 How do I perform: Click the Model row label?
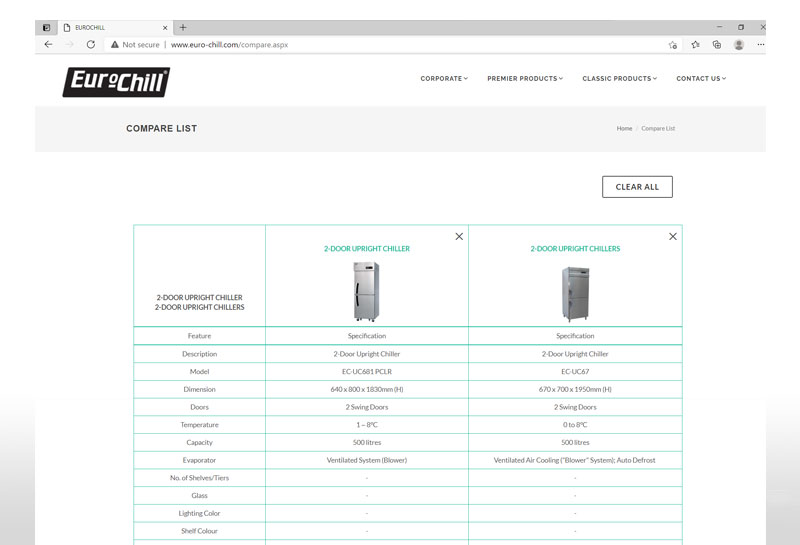point(199,371)
